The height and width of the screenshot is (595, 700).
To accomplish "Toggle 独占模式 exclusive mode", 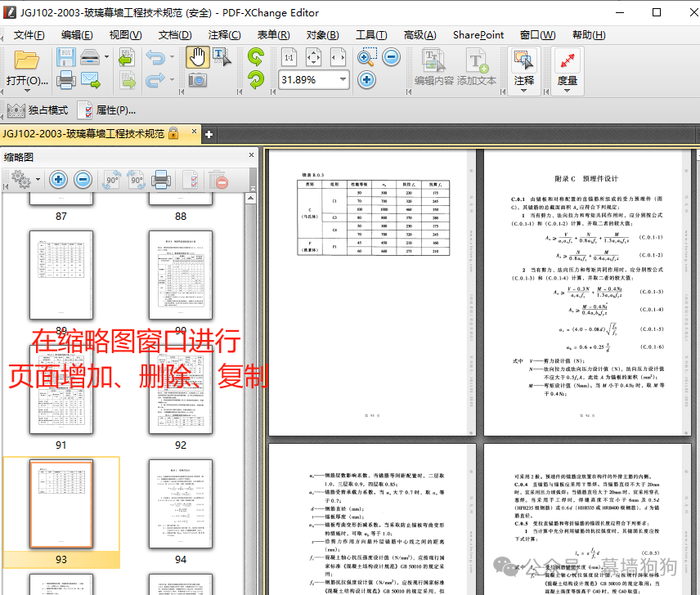I will [38, 110].
